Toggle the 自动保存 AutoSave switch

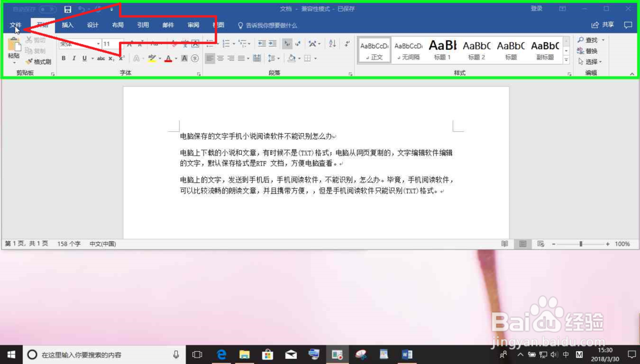click(x=48, y=9)
